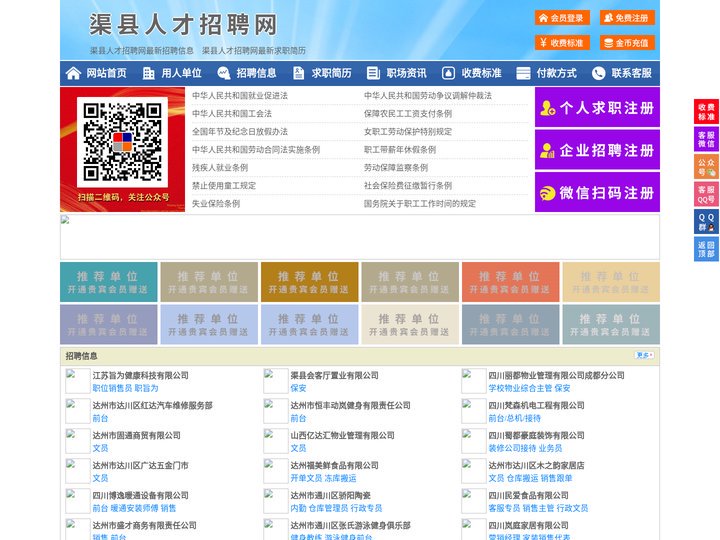
Task: Open the 用人单位 menu item
Action: click(181, 73)
